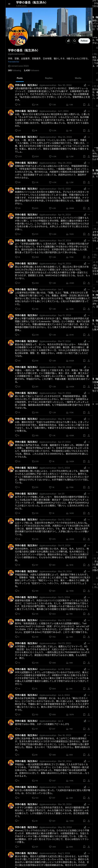Viewport: 98px width, 868px height.
Task: Switch to the Replies tab
Action: coord(49,78)
